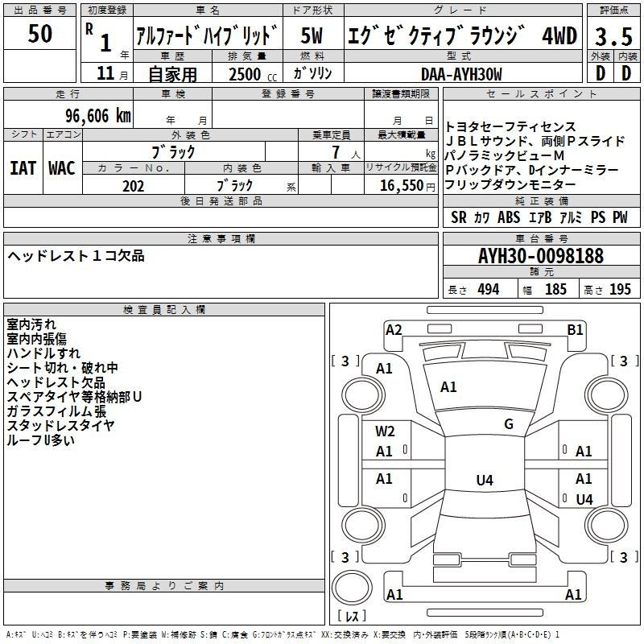Select the recycle deposit 16,550円

(407, 186)
